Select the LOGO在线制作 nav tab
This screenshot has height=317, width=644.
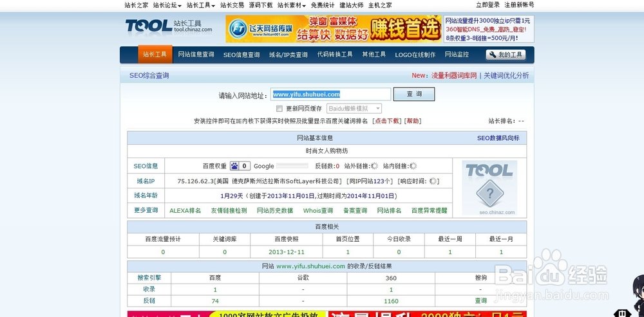click(x=415, y=55)
